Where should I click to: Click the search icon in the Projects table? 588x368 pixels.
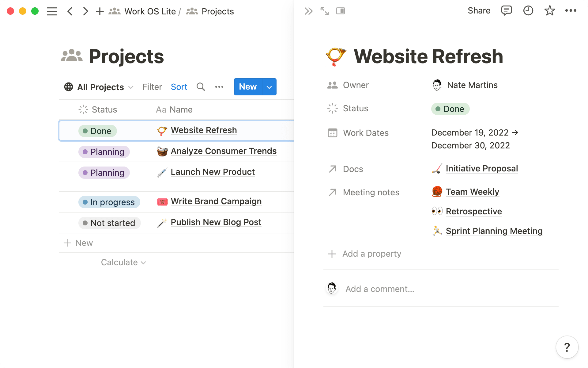coord(201,87)
